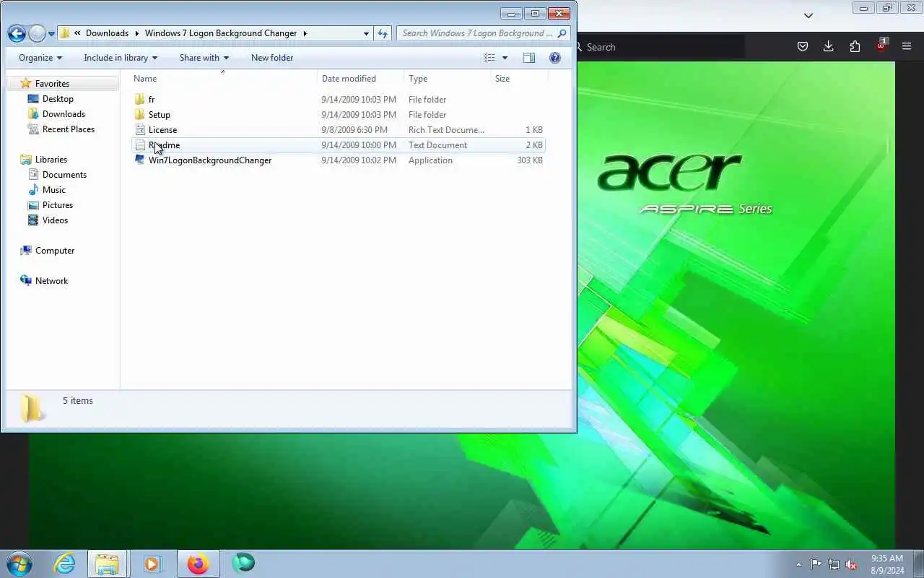Click the teal round taskbar app icon

[x=243, y=563]
